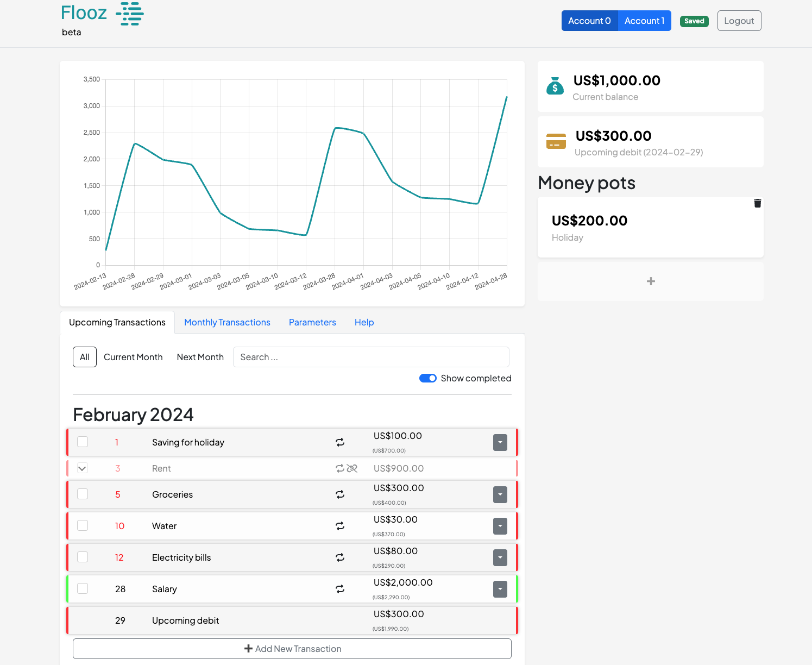Click the Water transaction label
The height and width of the screenshot is (665, 812).
click(164, 526)
